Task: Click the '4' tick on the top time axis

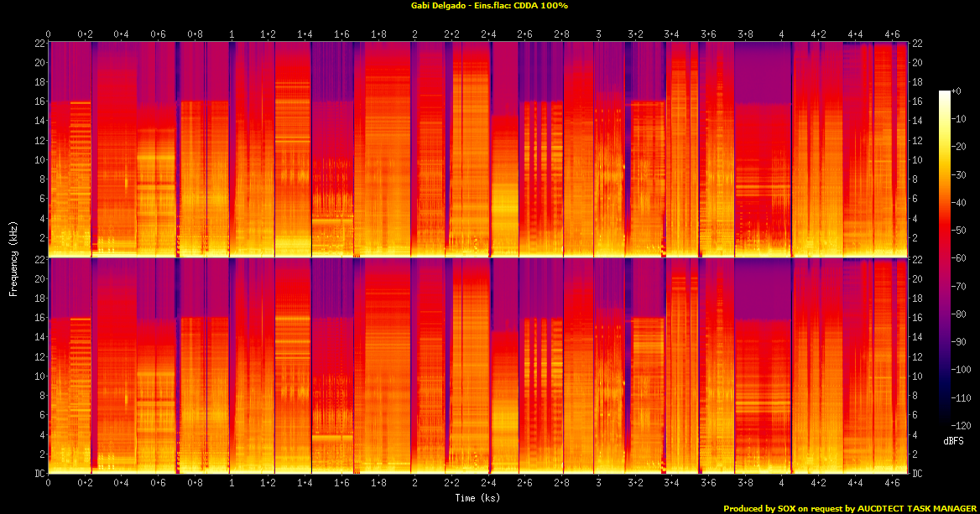Action: click(781, 34)
